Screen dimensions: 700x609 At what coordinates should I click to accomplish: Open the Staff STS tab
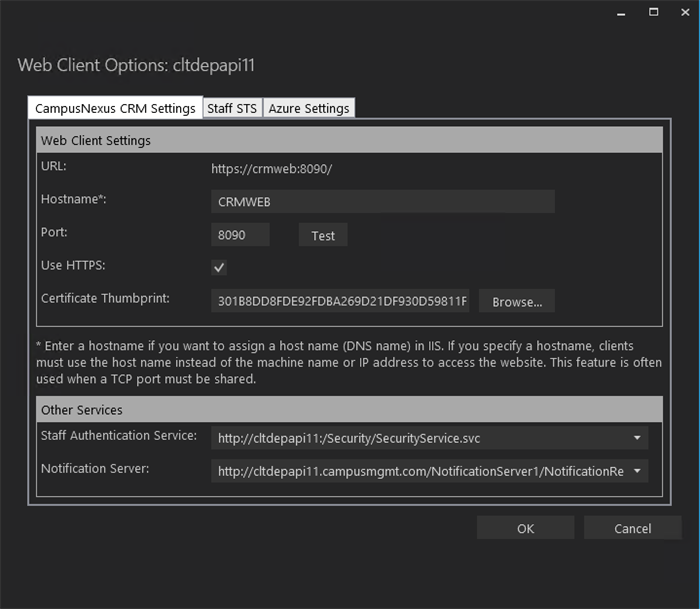(232, 108)
